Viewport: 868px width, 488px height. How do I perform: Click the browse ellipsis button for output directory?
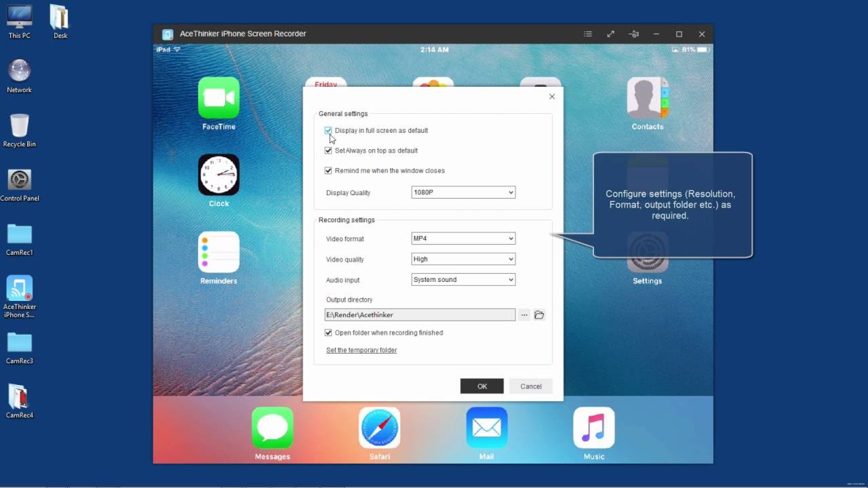[x=524, y=315]
